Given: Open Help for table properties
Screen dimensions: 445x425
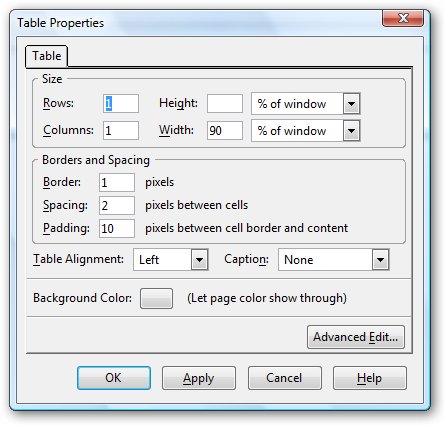Looking at the screenshot, I should 370,378.
